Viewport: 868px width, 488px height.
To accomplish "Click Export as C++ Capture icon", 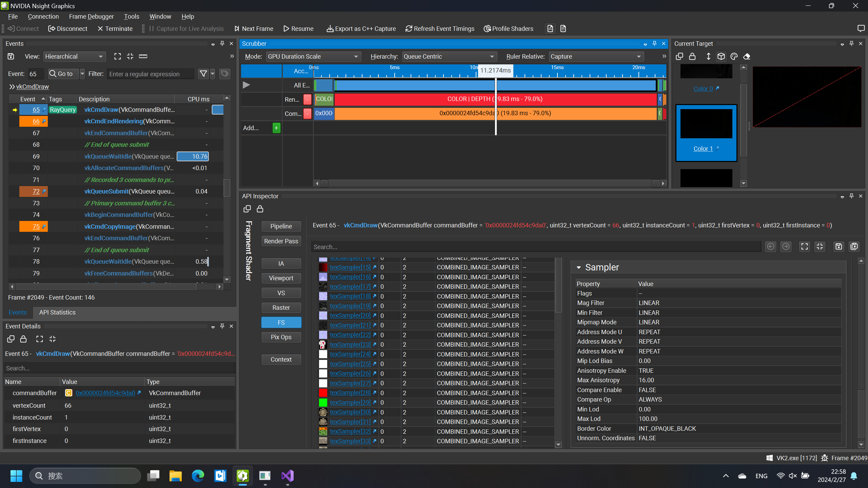I will 330,29.
